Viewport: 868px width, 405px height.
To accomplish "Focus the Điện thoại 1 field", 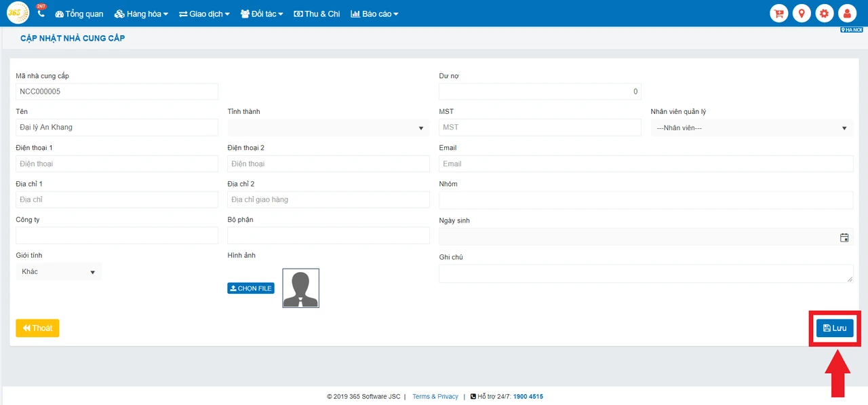I will pos(117,163).
